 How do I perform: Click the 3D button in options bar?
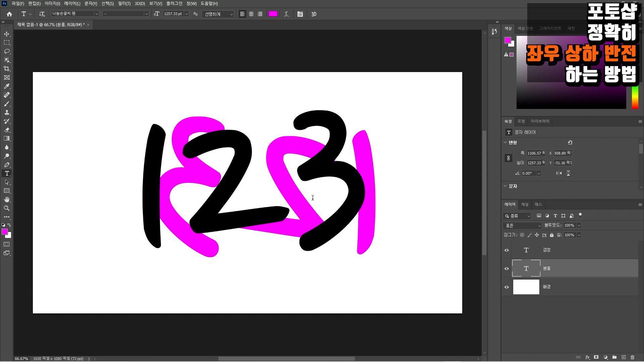[x=314, y=14]
